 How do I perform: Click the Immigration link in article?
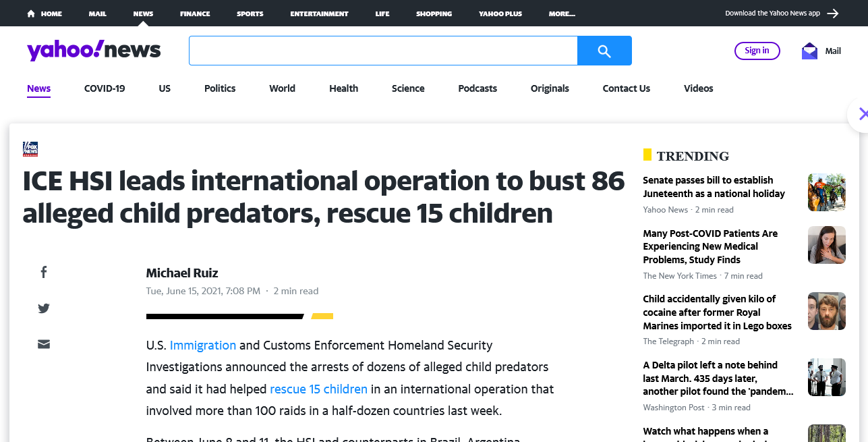[203, 346]
